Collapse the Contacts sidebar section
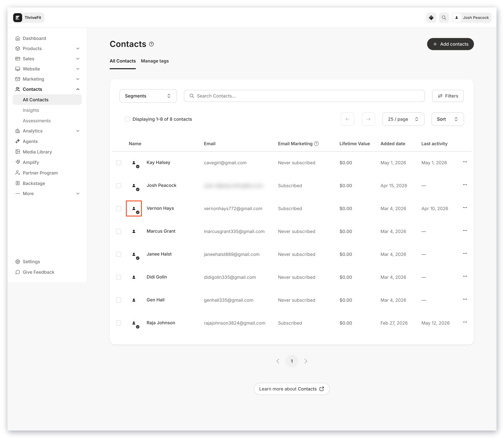Screen dimensions: 504x438 point(78,89)
